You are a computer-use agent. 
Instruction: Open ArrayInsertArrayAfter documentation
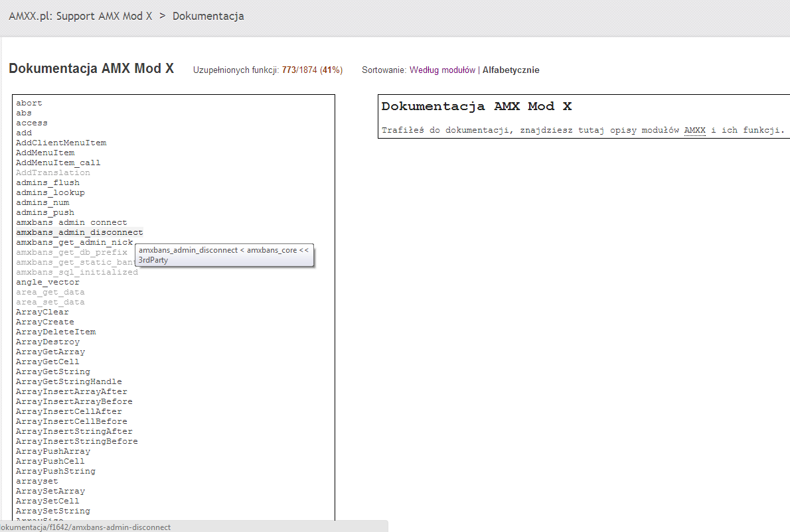(71, 392)
